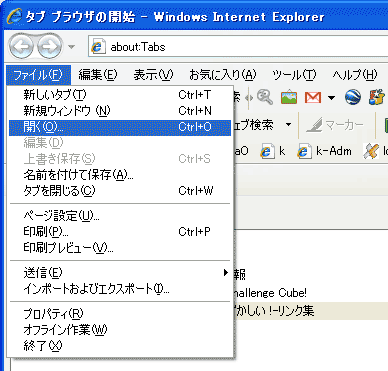The image size is (388, 371).
Task: Open the 'k-Adm' favorites link
Action: 324,151
